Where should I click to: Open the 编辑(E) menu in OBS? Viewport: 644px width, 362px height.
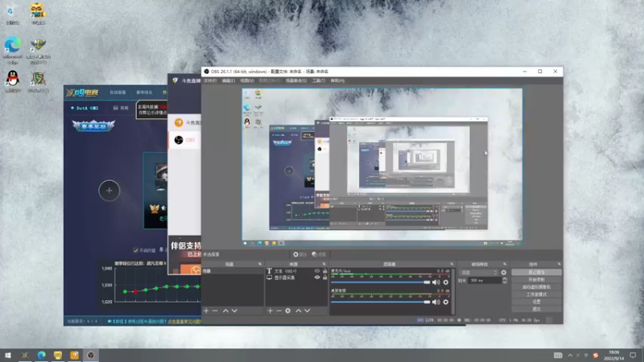(229, 80)
